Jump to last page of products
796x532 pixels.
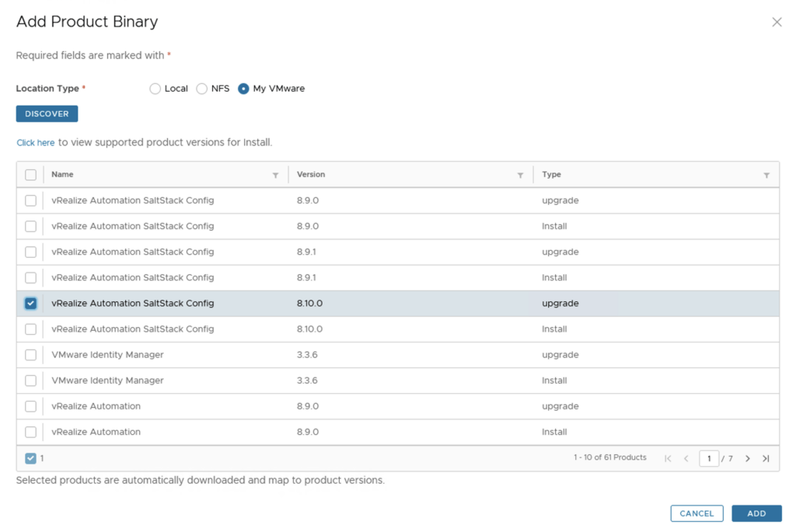click(766, 458)
